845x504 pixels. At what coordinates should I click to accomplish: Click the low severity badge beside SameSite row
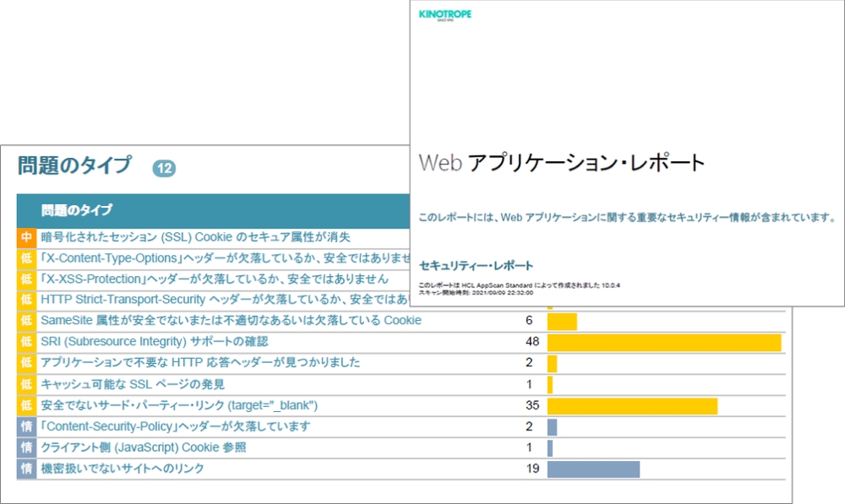click(26, 321)
